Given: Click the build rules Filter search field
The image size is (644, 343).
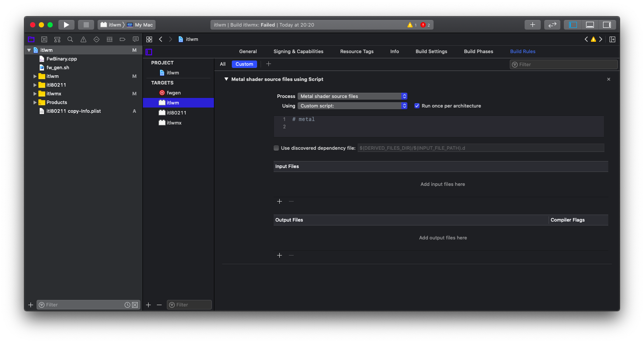Looking at the screenshot, I should pos(566,64).
